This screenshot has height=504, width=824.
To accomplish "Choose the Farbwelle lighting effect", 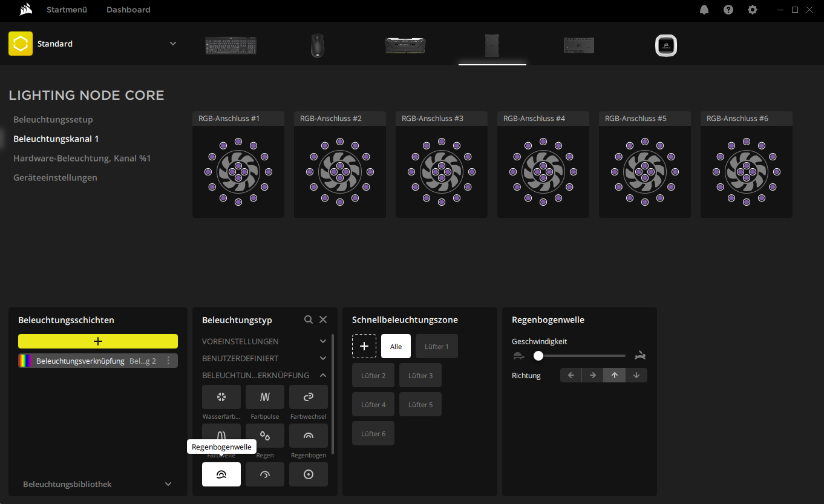I will tap(221, 436).
